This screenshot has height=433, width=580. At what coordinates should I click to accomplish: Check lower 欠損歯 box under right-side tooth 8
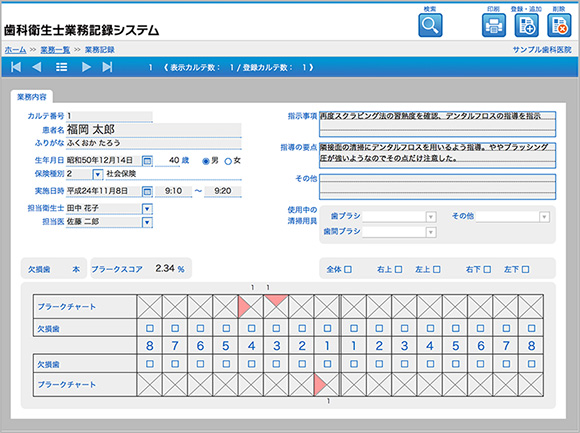tap(532, 364)
